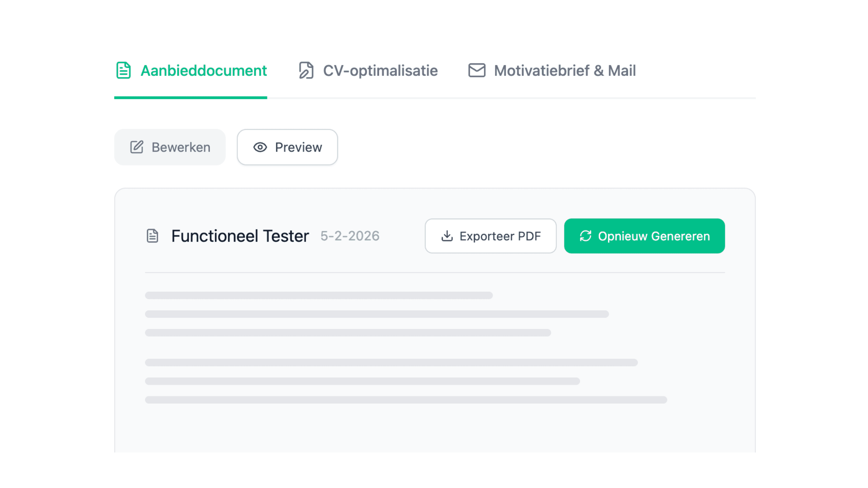Click the refresh arrows icon in Opnieuw Genereren

[x=586, y=236]
